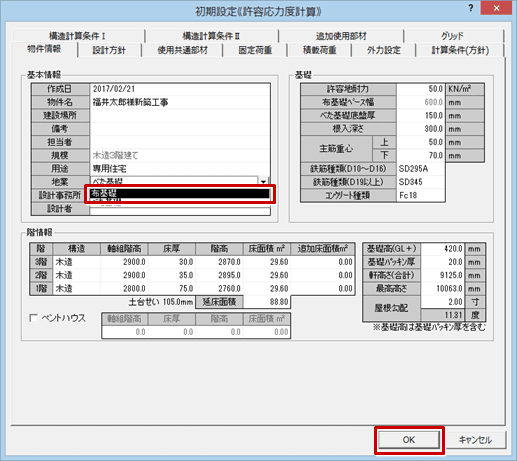Select the 鉄筋種類(D10~D16) SD295A field
Viewport: 517px width, 461px height.
tap(421, 169)
